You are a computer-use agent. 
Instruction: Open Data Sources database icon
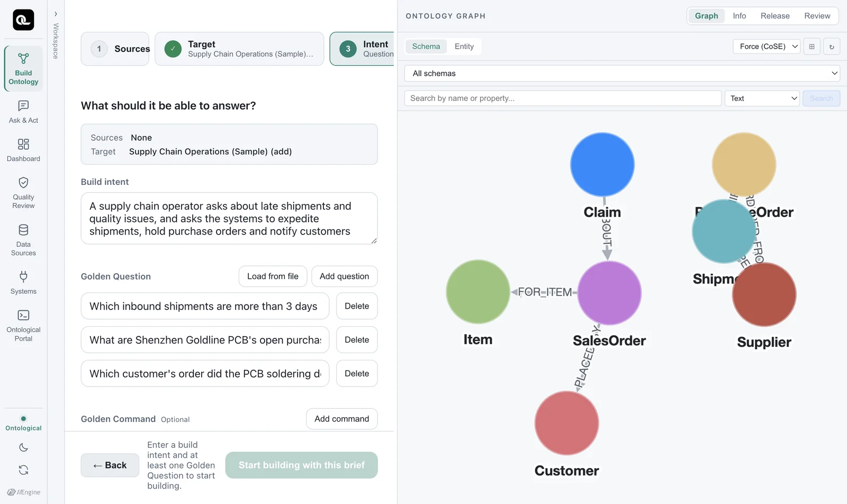click(x=23, y=230)
